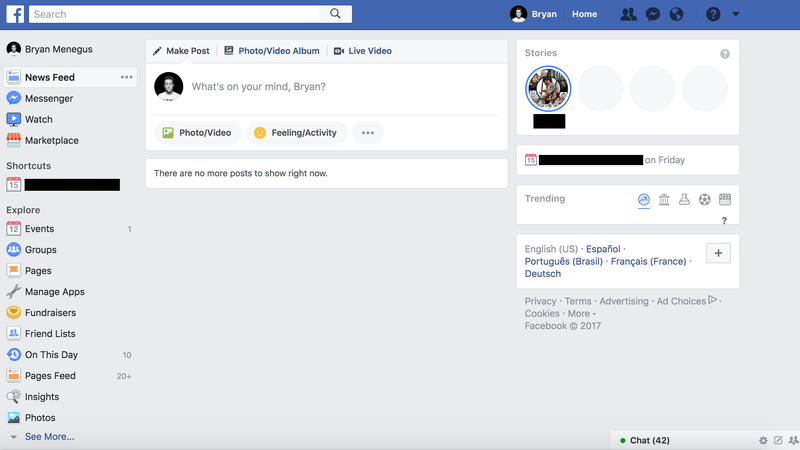800x450 pixels.
Task: Select the Live Video tab
Action: tap(363, 51)
